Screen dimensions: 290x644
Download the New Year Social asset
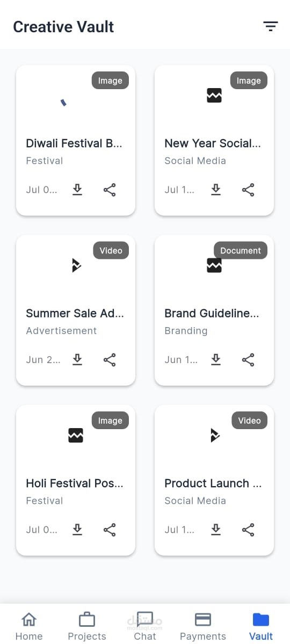coord(216,190)
